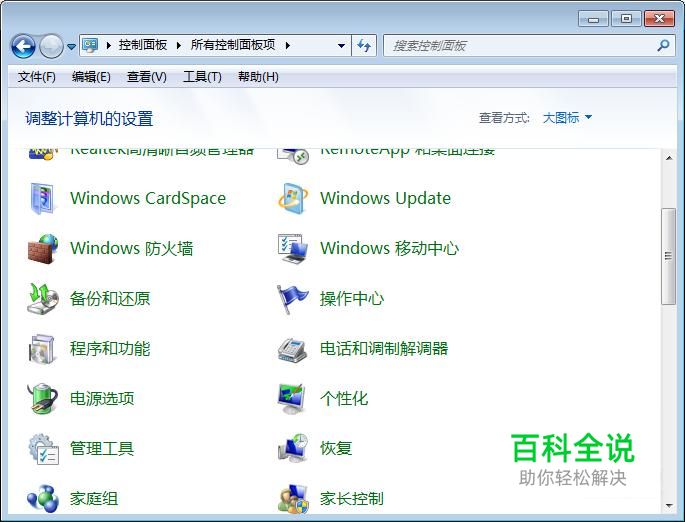Click the 家长控制 people icon
685x522 pixels.
pyautogui.click(x=293, y=498)
